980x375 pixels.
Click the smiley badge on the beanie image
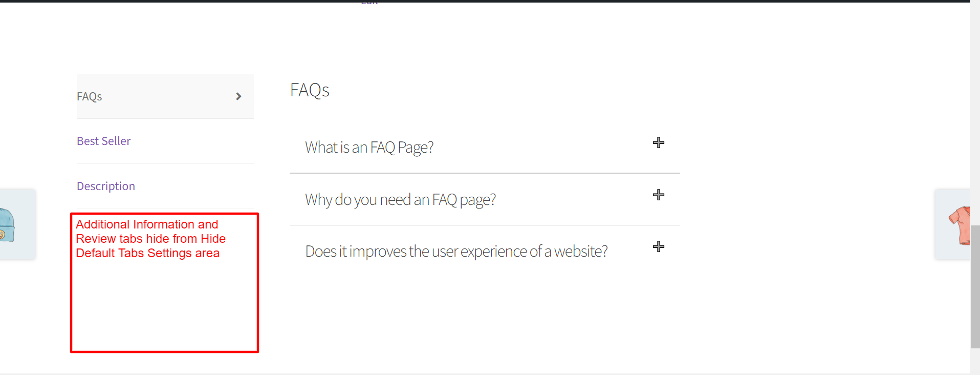tap(2, 235)
